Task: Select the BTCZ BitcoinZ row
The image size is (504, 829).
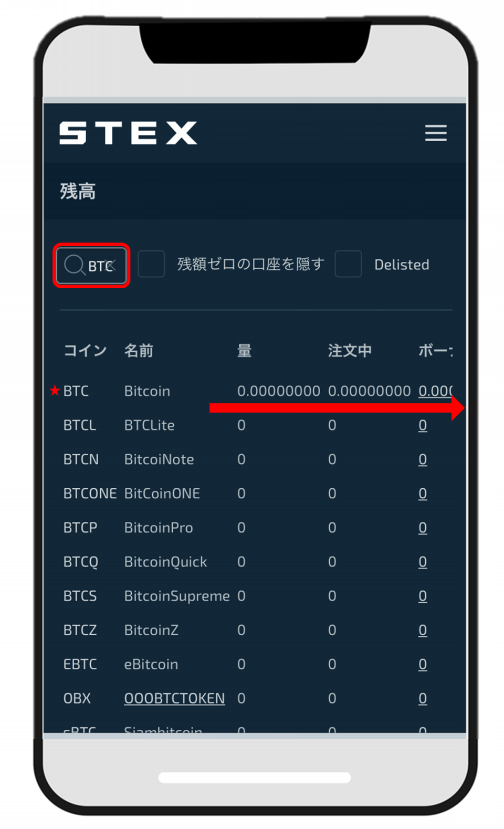Action: pyautogui.click(x=256, y=630)
